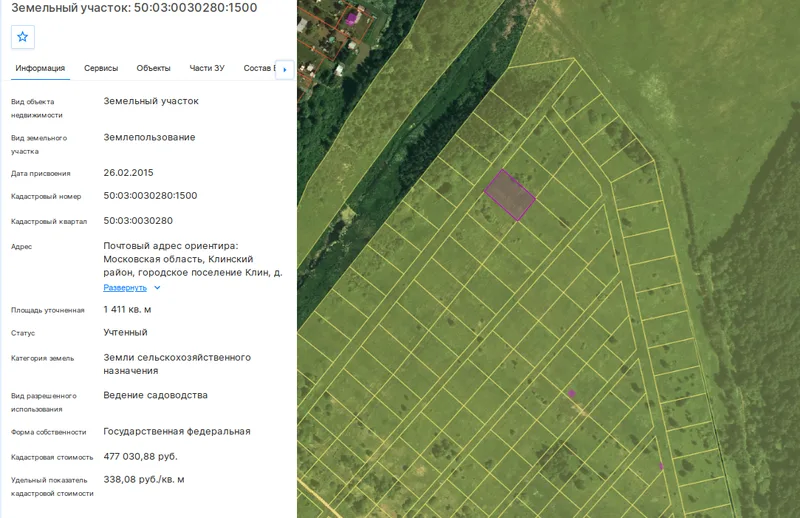This screenshot has height=518, width=800.
Task: Select the status value Учтенный
Action: coord(125,332)
